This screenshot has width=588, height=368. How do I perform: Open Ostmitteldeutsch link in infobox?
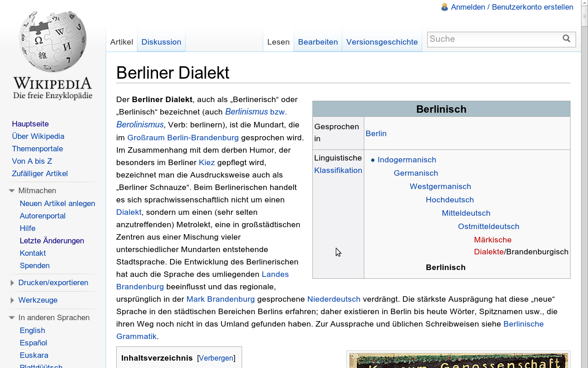point(489,226)
